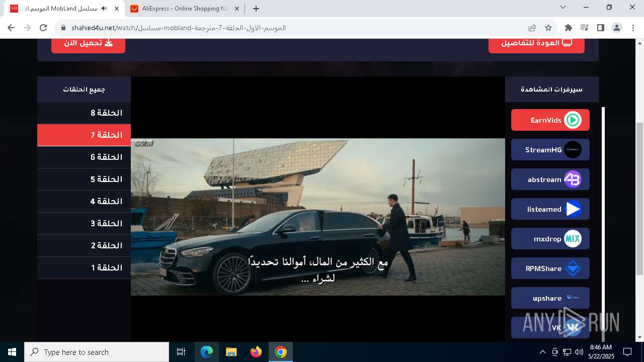Open episode الحلقة 6
Image resolution: width=644 pixels, height=362 pixels.
pyautogui.click(x=84, y=157)
